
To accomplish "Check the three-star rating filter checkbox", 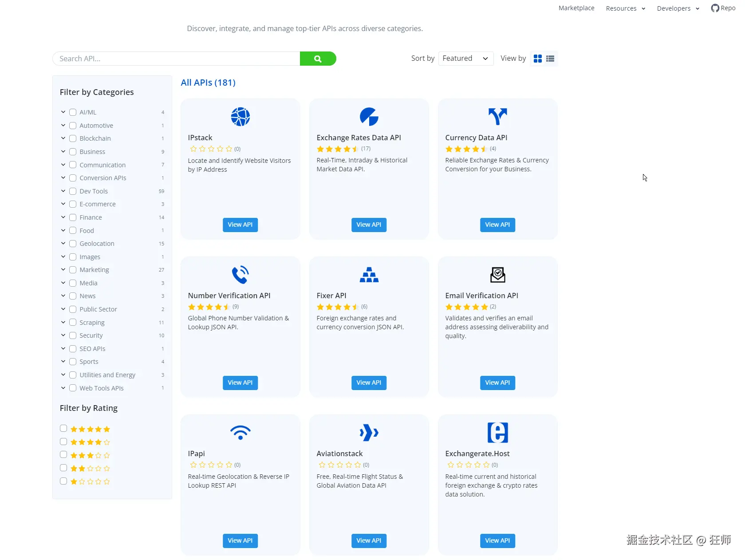I will 63,455.
